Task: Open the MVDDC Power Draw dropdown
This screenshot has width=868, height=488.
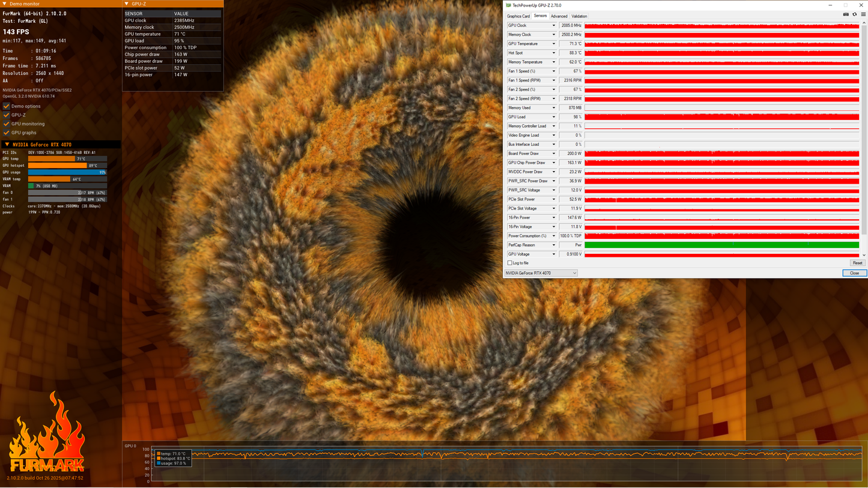Action: point(554,172)
